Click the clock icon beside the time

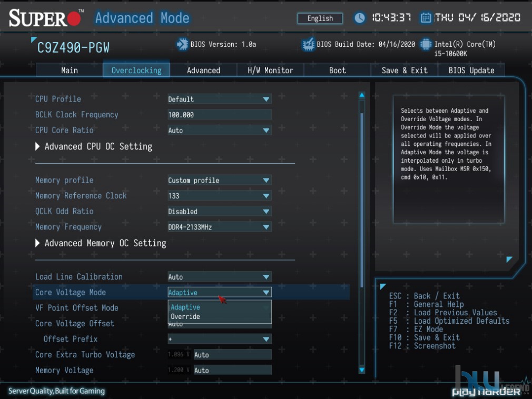(360, 18)
